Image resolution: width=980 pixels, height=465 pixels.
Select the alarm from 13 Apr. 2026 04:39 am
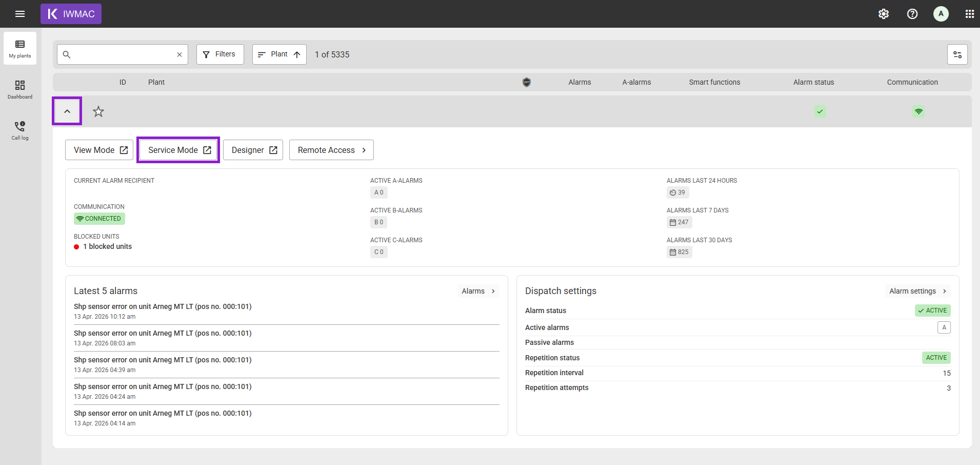click(287, 365)
